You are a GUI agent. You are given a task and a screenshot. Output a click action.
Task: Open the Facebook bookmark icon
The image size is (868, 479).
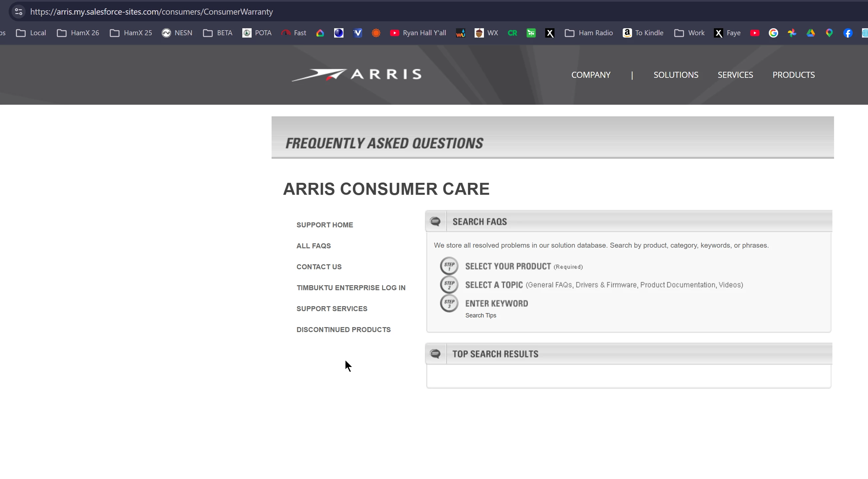(848, 33)
